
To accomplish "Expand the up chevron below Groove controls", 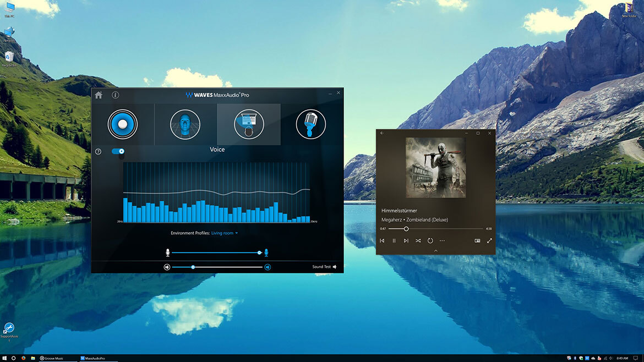I will click(x=436, y=251).
